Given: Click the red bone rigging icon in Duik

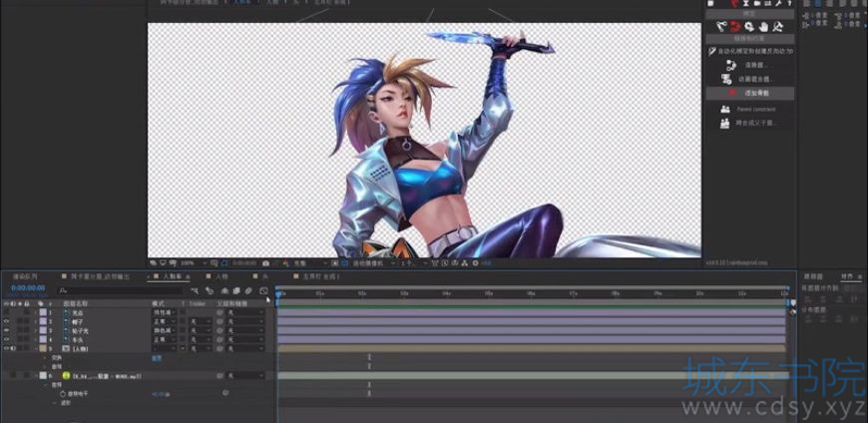Looking at the screenshot, I should pyautogui.click(x=735, y=26).
